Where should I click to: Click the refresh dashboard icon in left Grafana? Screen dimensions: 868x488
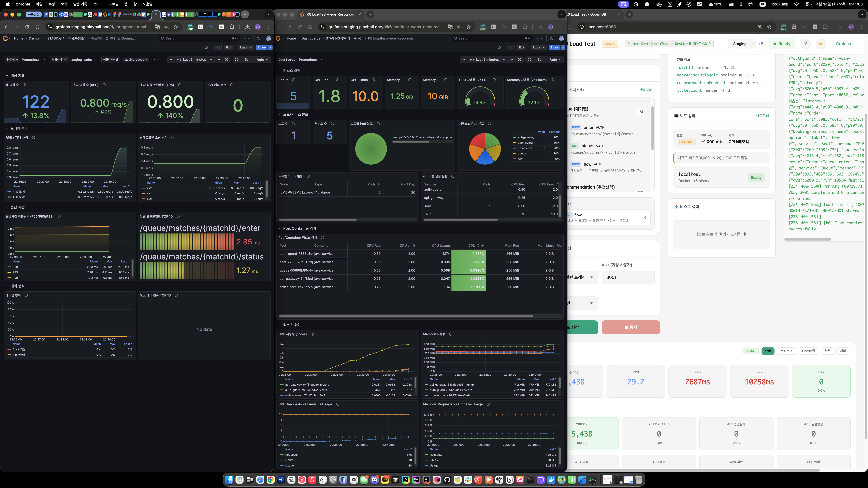236,60
